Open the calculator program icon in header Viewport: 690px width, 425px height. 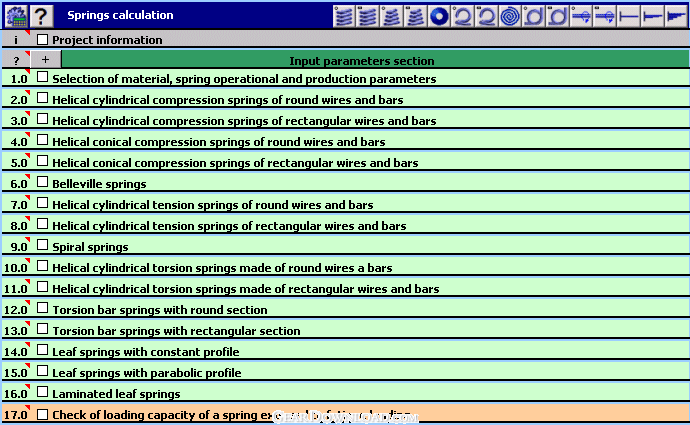(x=16, y=16)
